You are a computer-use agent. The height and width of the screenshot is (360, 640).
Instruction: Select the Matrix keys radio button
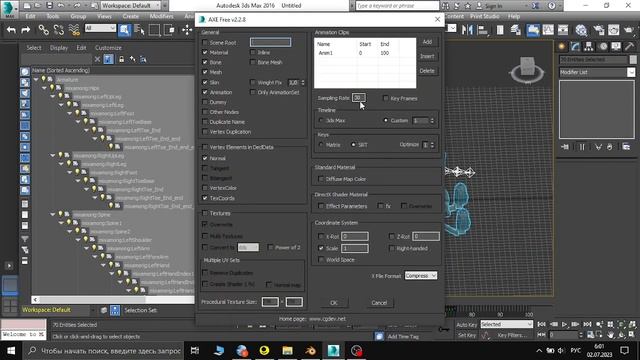tap(321, 144)
